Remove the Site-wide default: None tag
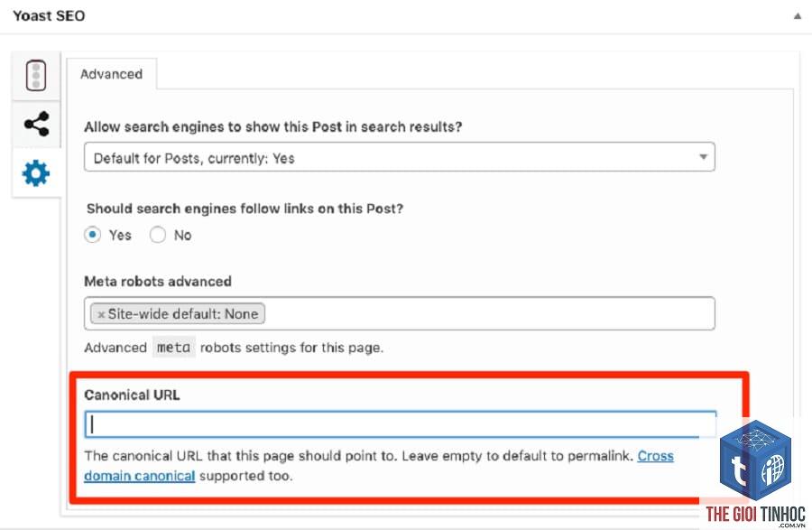Viewport: 812px width, 530px height. 101,314
